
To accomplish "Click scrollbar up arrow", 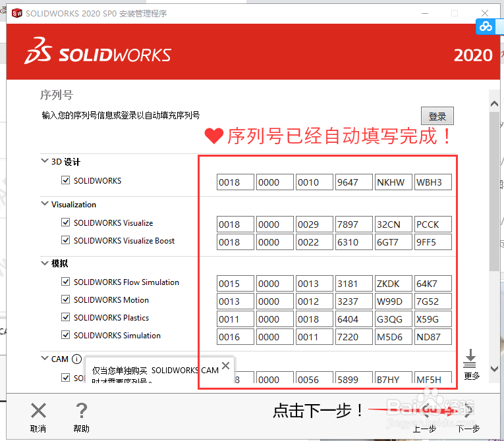I will (494, 104).
